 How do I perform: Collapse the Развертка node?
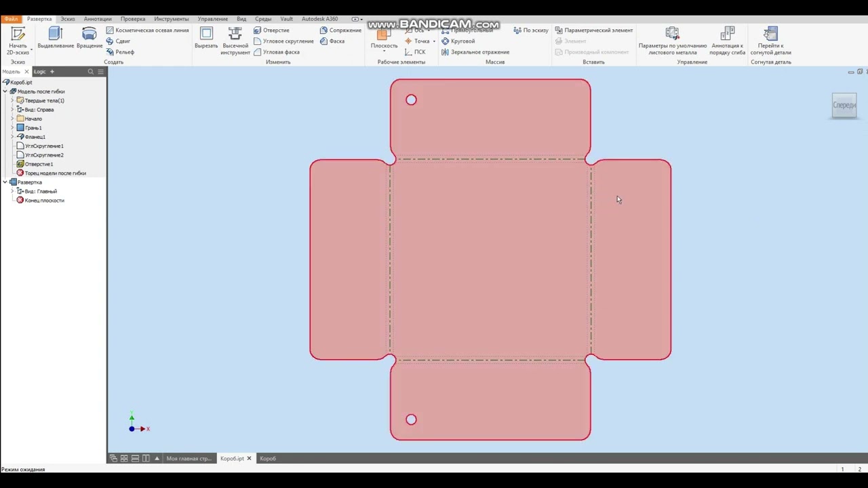tap(5, 182)
